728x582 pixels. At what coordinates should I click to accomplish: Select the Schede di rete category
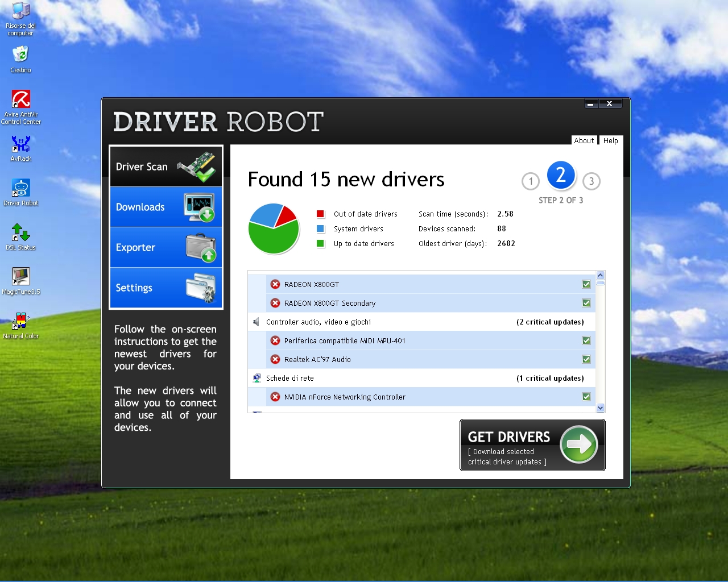[421, 378]
